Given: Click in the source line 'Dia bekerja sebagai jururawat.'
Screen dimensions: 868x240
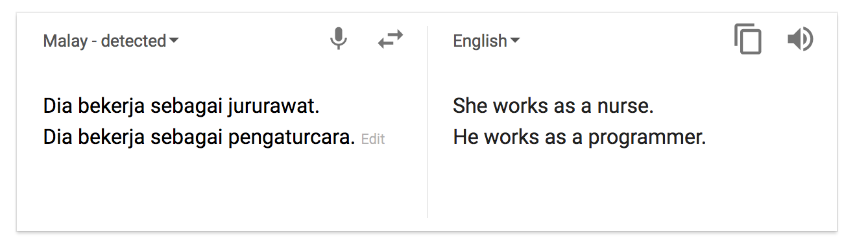Looking at the screenshot, I should (x=182, y=106).
